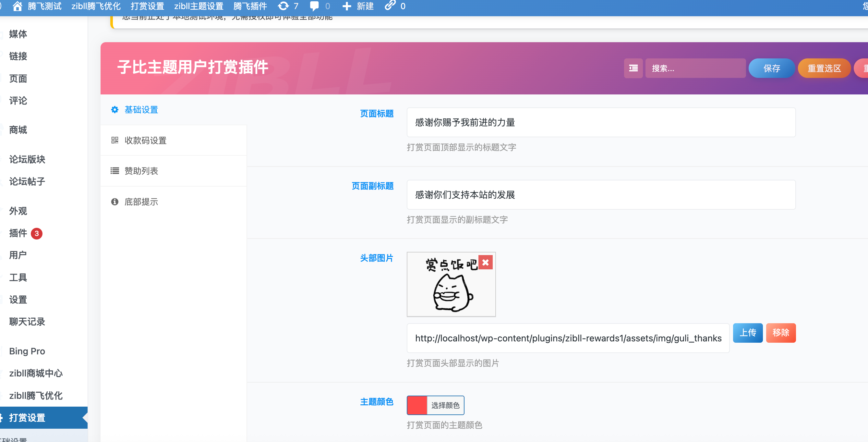Click the gear icon beside 基础设置
This screenshot has height=442, width=868.
pyautogui.click(x=114, y=110)
